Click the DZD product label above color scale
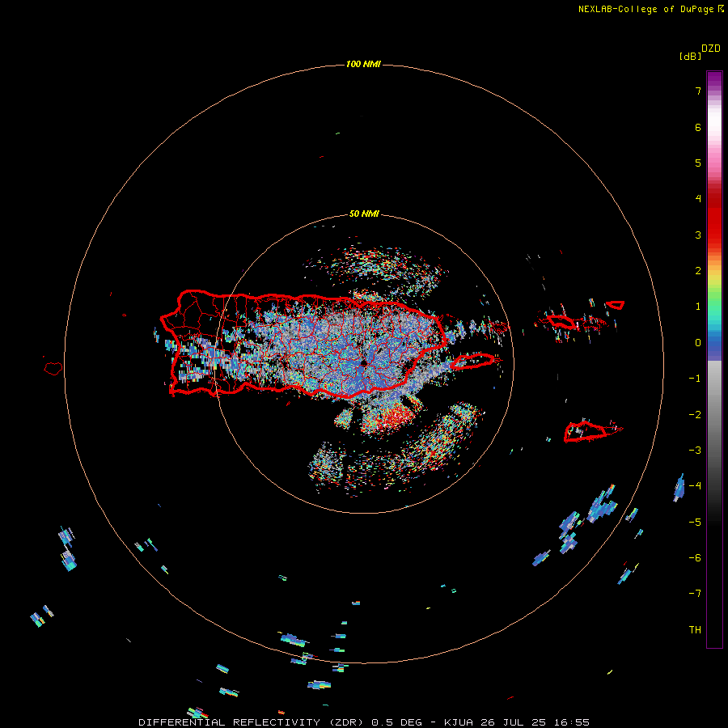This screenshot has height=728, width=728. point(710,49)
